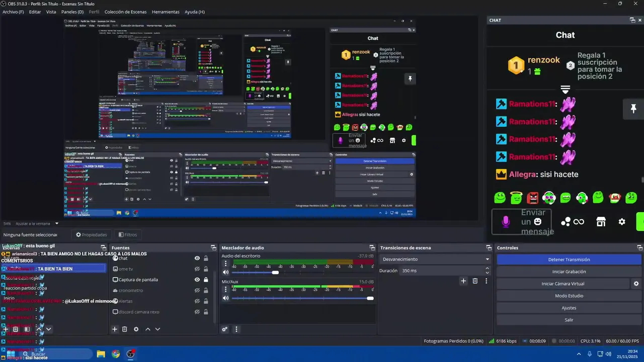Open File Explorer on the taskbar

point(101,354)
